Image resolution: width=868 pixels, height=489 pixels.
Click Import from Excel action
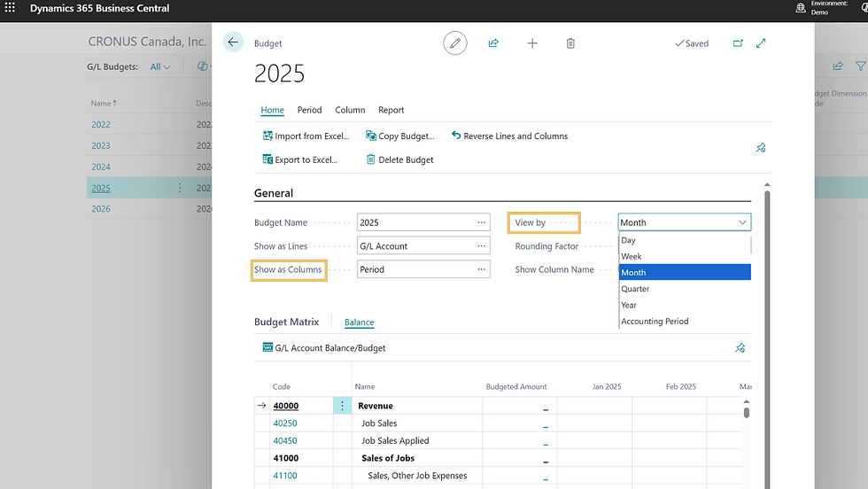click(x=306, y=136)
